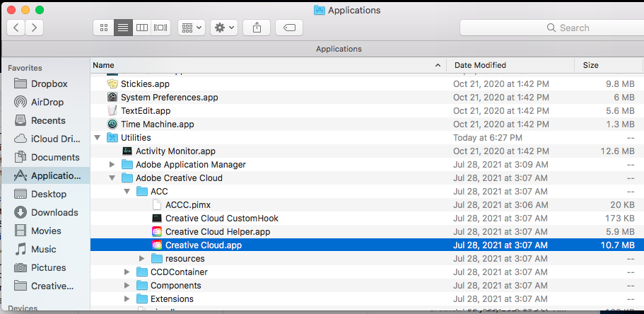Image resolution: width=644 pixels, height=314 pixels.
Task: Select list view toggle button
Action: coord(123,28)
